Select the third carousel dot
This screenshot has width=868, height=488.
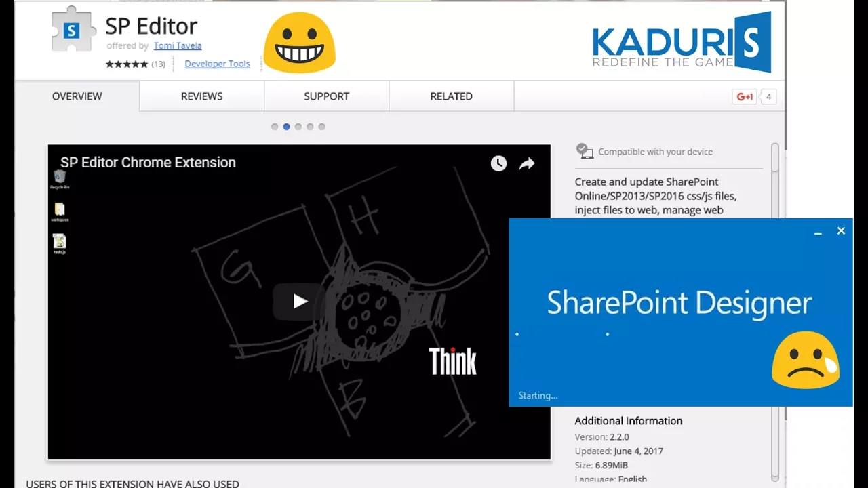click(x=298, y=127)
